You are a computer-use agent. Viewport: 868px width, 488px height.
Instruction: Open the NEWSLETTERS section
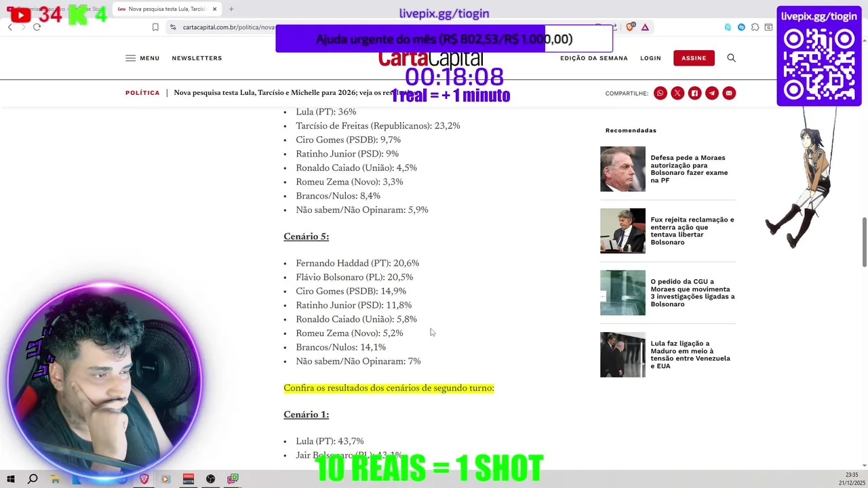(x=197, y=58)
